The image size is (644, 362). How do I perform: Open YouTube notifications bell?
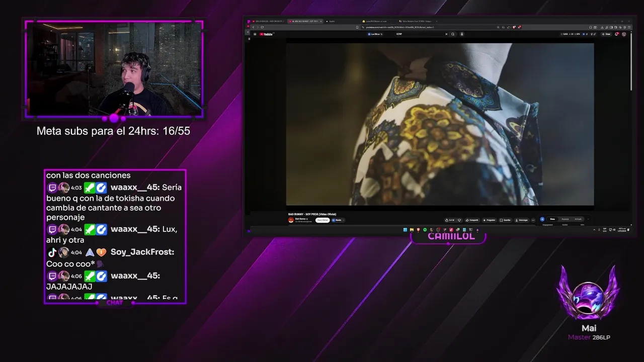coord(616,34)
